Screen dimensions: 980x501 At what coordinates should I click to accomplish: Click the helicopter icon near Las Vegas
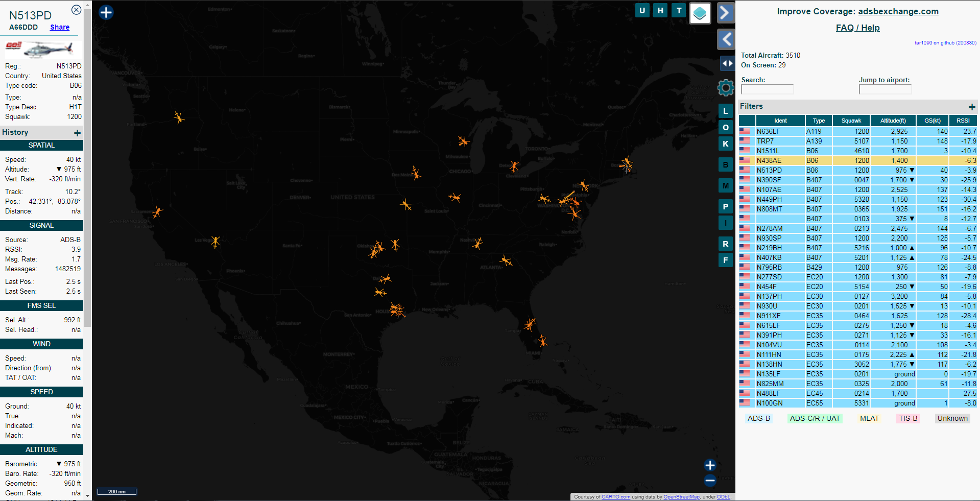pos(216,241)
